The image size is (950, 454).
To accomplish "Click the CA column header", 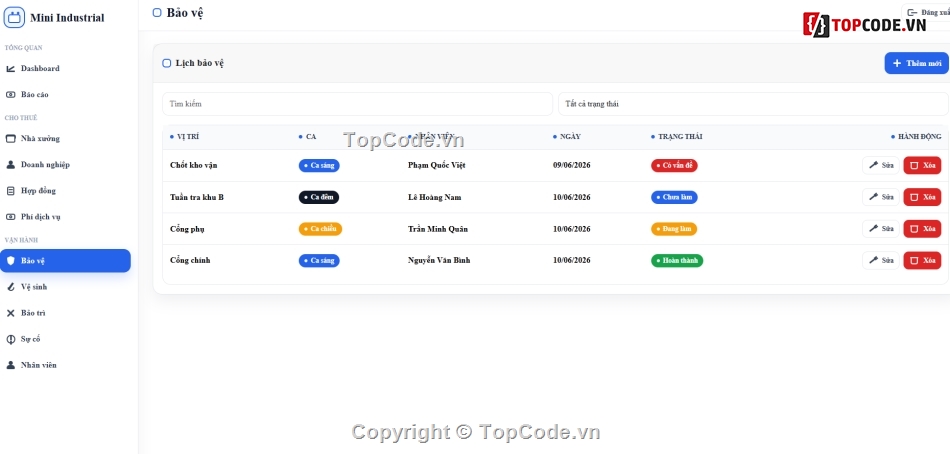I will (307, 137).
